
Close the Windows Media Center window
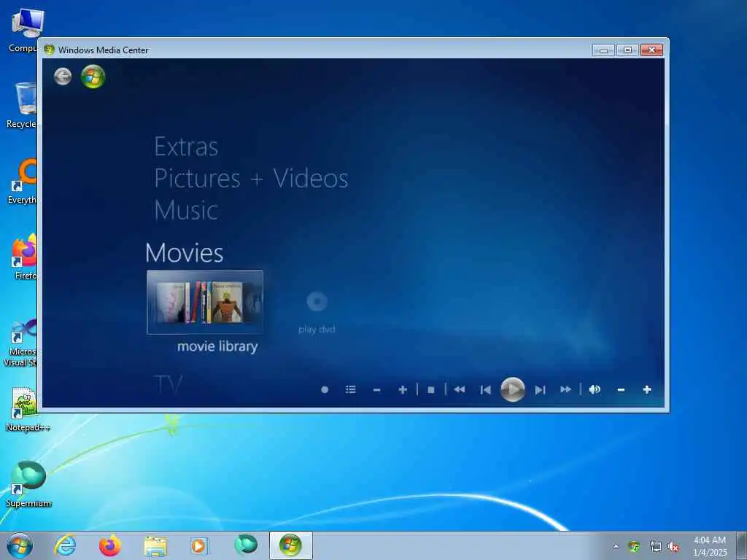[651, 50]
